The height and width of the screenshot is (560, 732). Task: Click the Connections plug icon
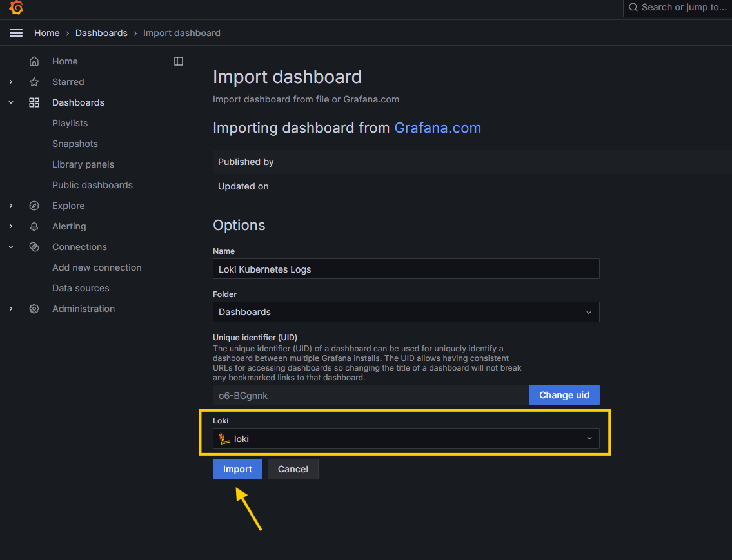coord(34,247)
